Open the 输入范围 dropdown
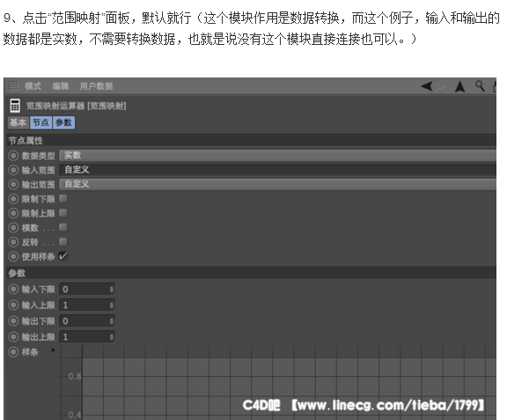507x420 pixels. pos(277,170)
